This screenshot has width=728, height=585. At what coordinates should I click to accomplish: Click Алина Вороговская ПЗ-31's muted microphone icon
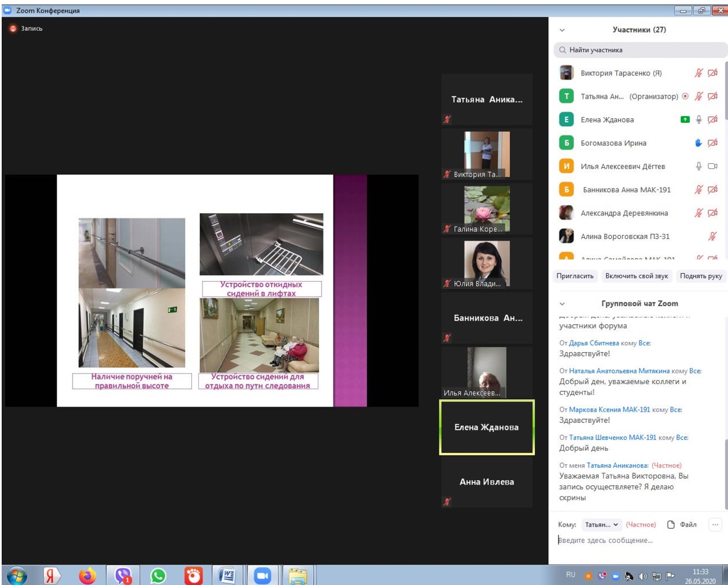click(x=712, y=236)
